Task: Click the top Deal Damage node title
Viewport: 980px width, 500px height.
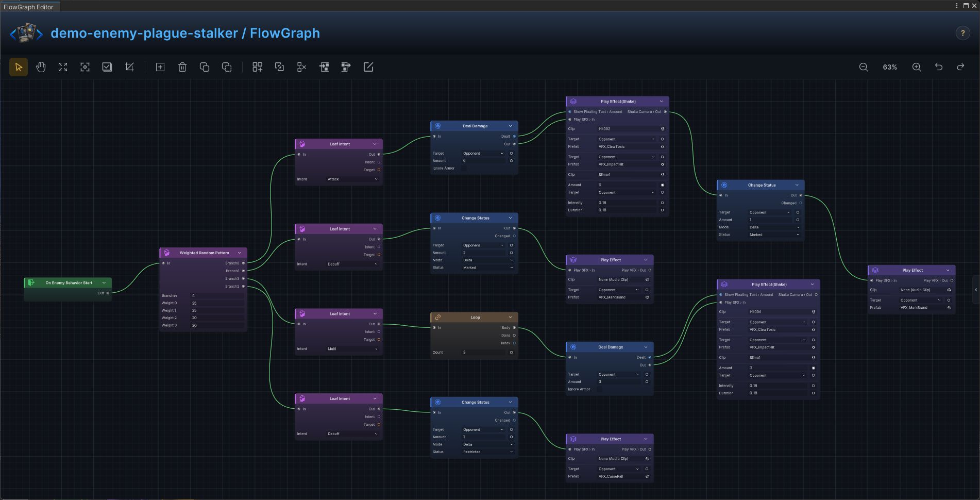Action: tap(475, 126)
